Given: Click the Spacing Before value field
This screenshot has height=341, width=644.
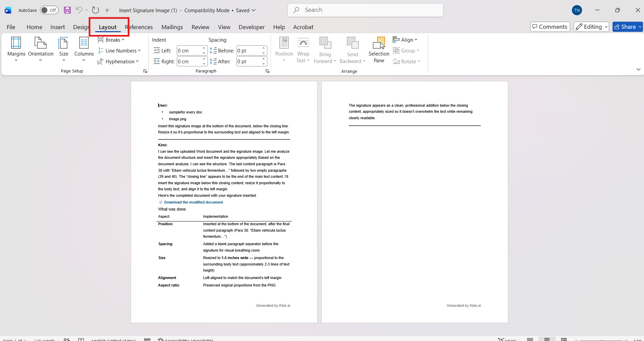Looking at the screenshot, I should click(249, 51).
